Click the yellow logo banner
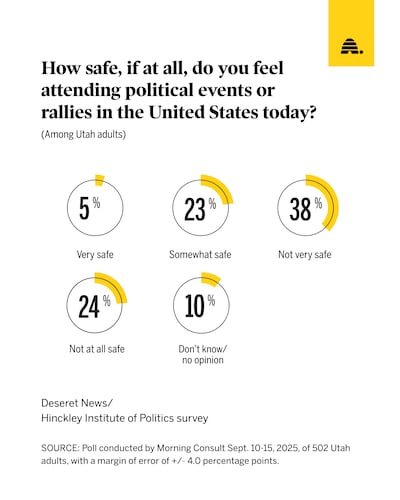Screen dimensions: 400x500 tap(351, 33)
